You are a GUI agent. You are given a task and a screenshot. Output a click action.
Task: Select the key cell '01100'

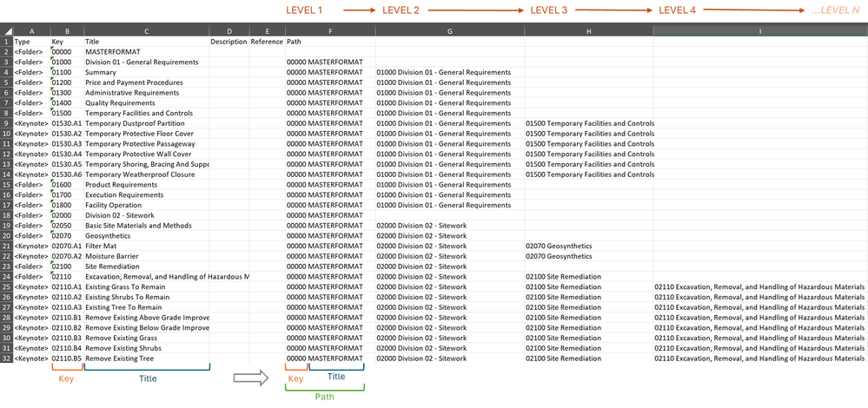pos(67,72)
